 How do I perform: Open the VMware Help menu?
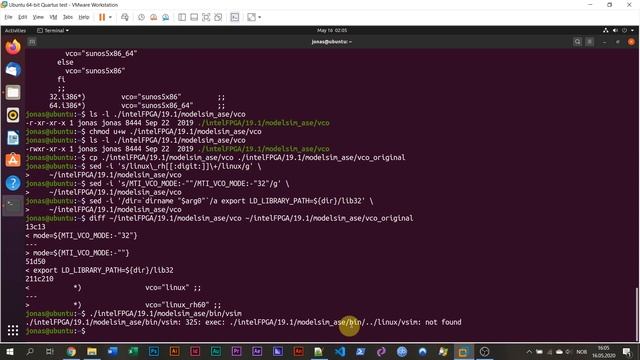pyautogui.click(x=84, y=17)
